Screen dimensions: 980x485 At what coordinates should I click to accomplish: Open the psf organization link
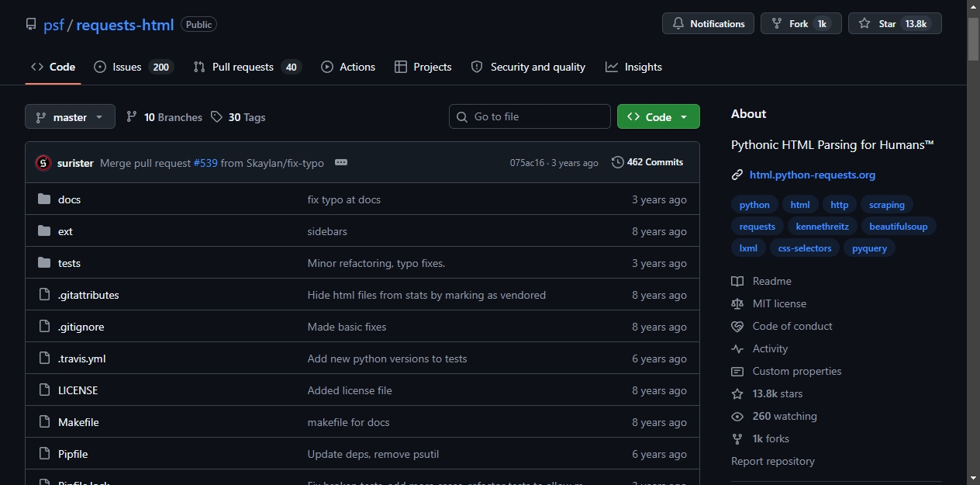coord(53,25)
